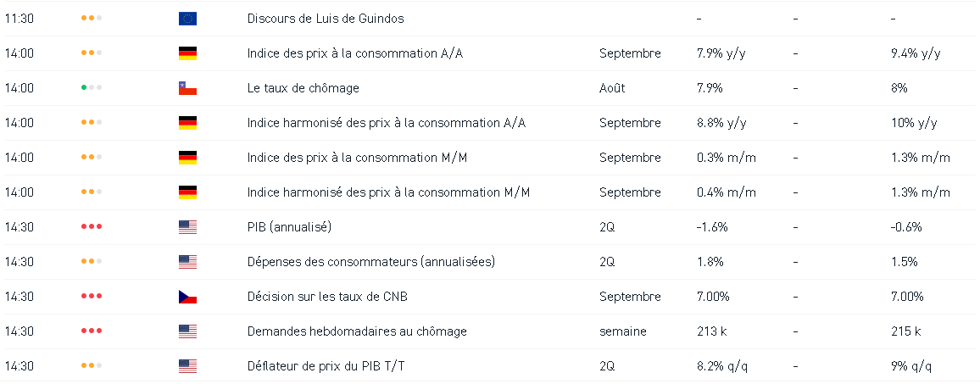Click the 11:30 time entry
Screen dimensions: 980x384
[19, 19]
